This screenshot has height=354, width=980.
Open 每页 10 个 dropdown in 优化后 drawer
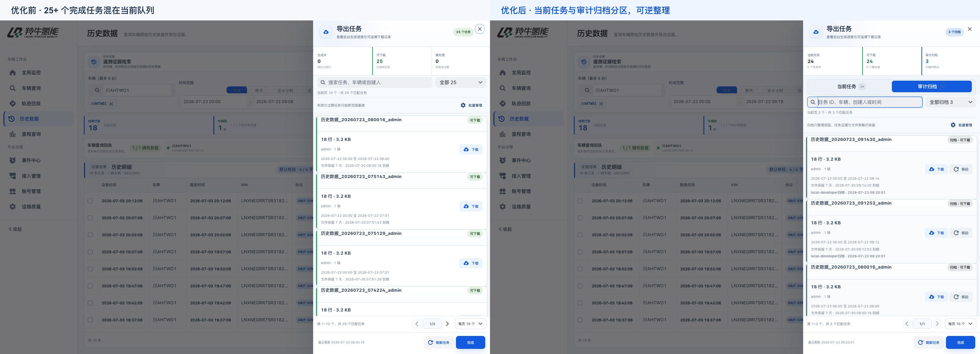click(x=960, y=324)
